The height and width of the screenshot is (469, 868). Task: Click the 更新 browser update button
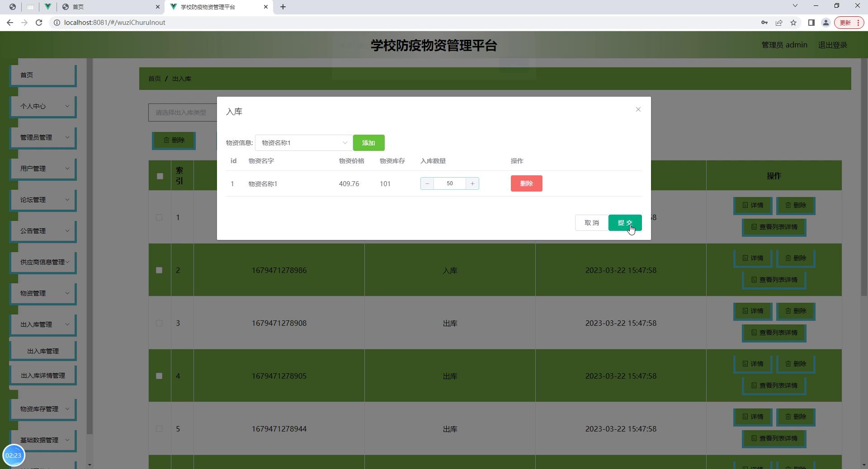(x=849, y=23)
